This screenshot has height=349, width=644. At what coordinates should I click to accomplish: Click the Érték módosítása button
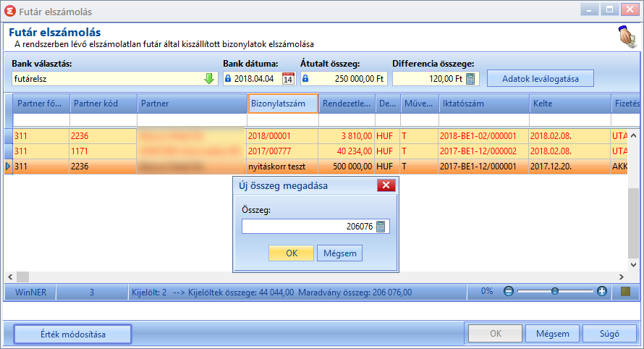[72, 335]
